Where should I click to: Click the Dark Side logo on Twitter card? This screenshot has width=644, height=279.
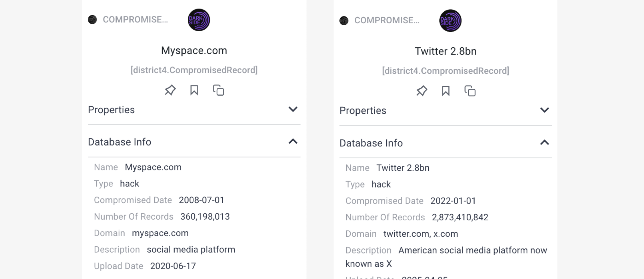(x=450, y=21)
